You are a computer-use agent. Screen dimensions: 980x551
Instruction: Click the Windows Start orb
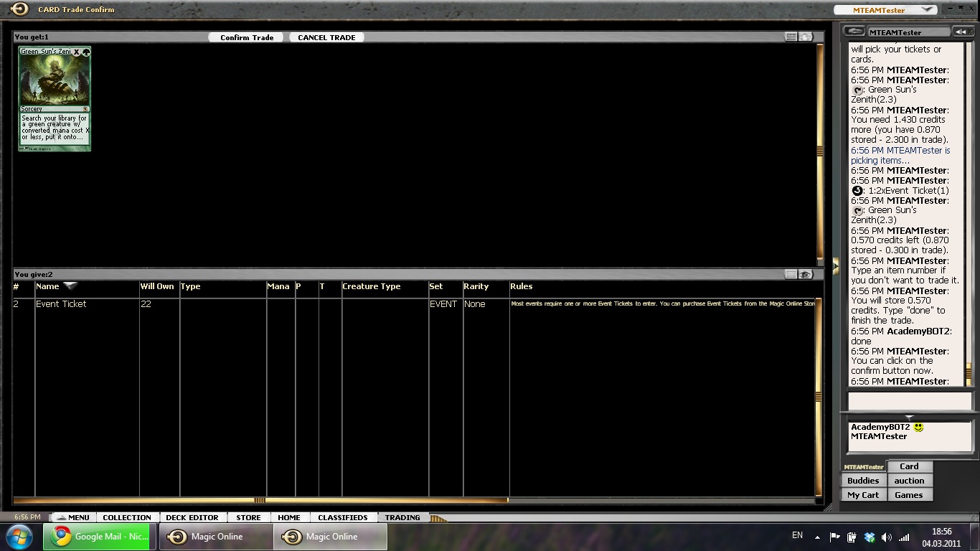click(19, 537)
